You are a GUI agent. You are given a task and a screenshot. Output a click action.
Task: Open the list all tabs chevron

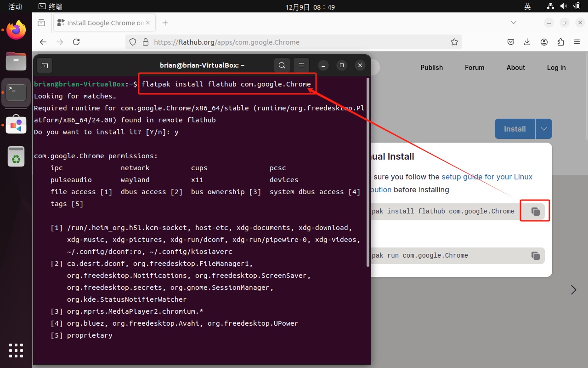[514, 23]
